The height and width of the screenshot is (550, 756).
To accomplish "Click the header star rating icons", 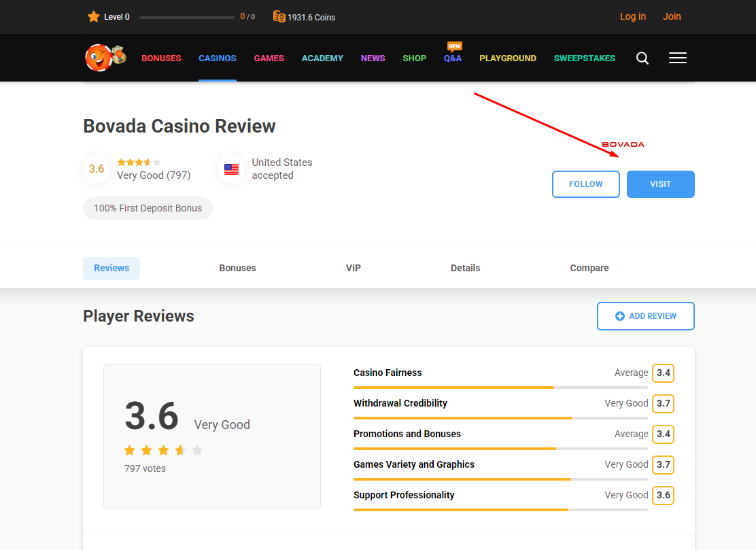I will click(139, 162).
